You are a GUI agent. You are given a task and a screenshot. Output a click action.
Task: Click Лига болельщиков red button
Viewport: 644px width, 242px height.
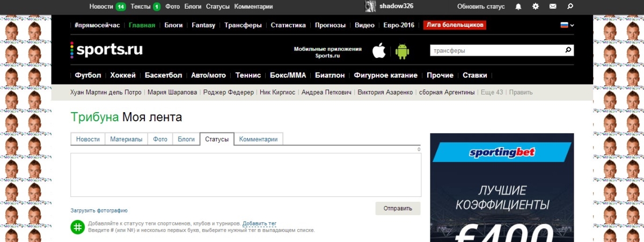click(x=455, y=25)
